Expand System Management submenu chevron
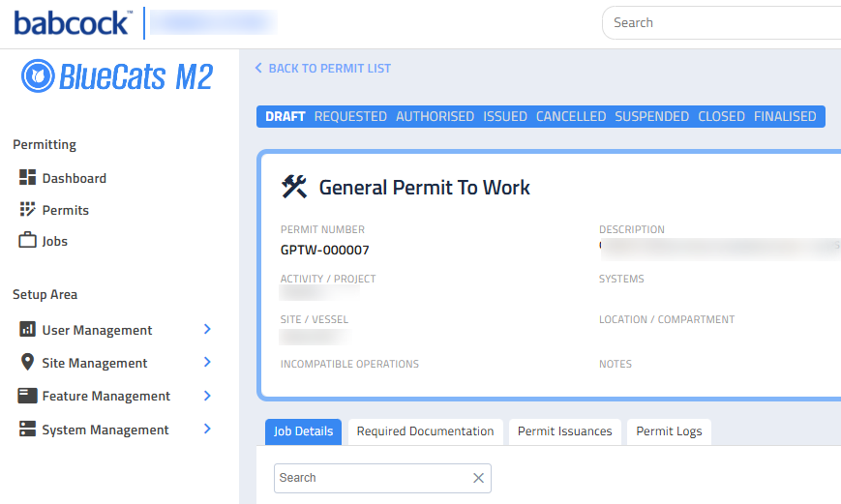Screen dimensions: 841x504 tap(207, 429)
